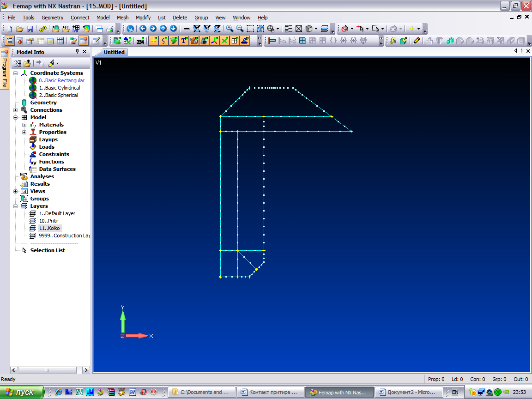
Task: Open a model file via folder icon
Action: (20, 29)
